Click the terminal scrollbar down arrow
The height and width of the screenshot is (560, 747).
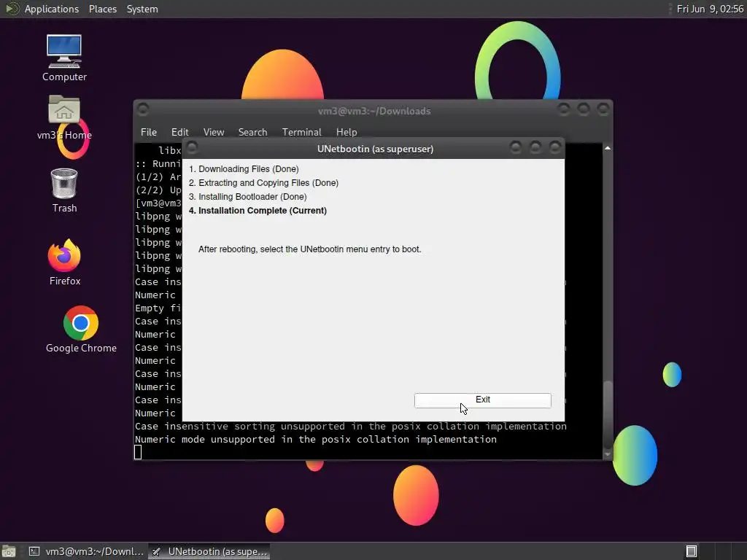point(608,454)
